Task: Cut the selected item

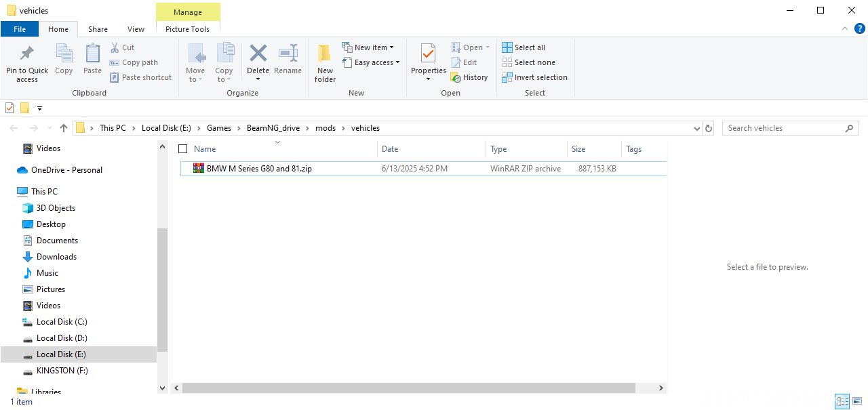Action: [123, 47]
